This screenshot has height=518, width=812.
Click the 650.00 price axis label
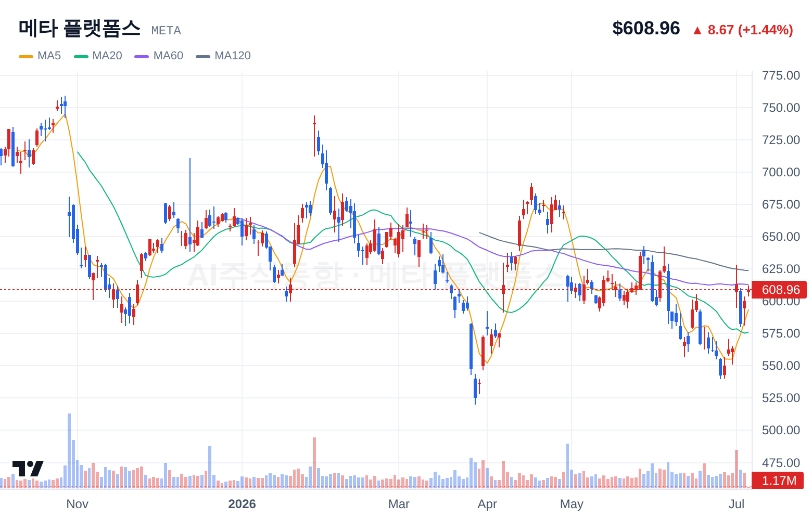point(781,237)
